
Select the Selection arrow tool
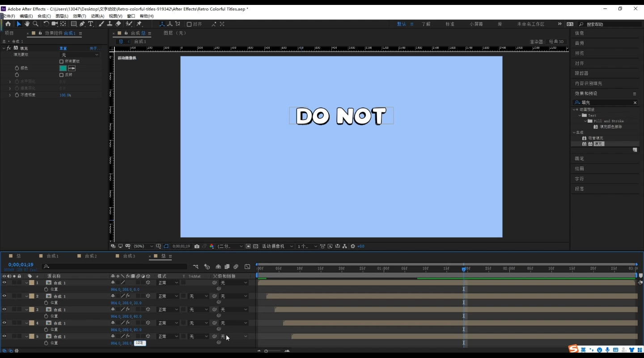pyautogui.click(x=19, y=24)
